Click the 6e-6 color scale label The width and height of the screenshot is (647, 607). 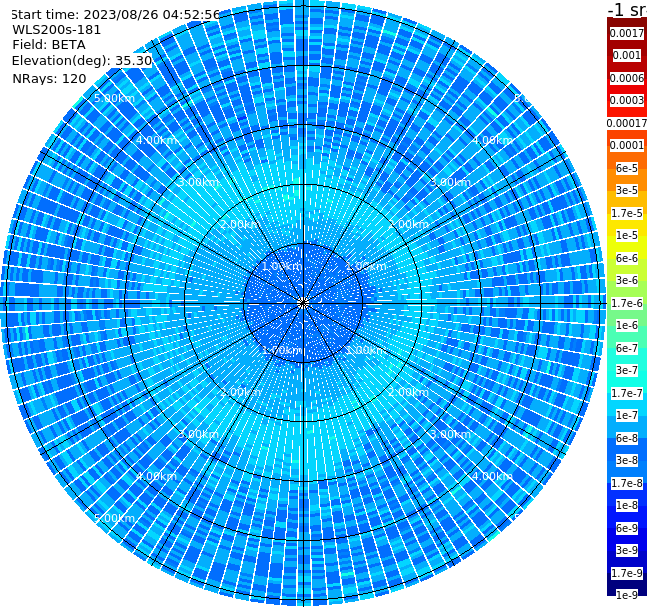coord(627,258)
